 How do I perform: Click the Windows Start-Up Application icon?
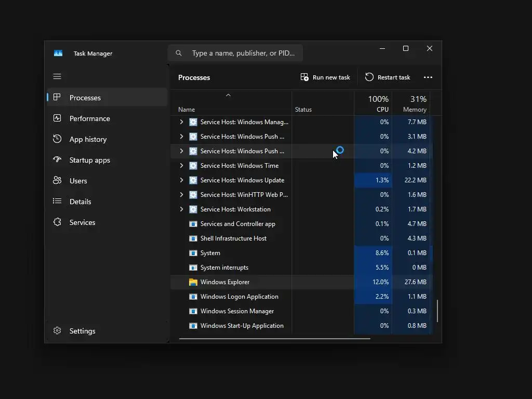[x=193, y=326]
